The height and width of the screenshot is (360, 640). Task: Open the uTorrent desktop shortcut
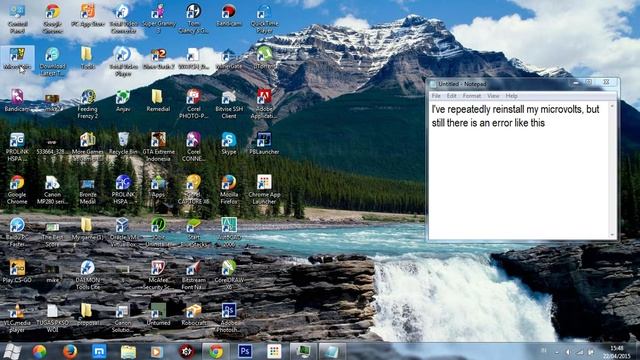click(264, 58)
